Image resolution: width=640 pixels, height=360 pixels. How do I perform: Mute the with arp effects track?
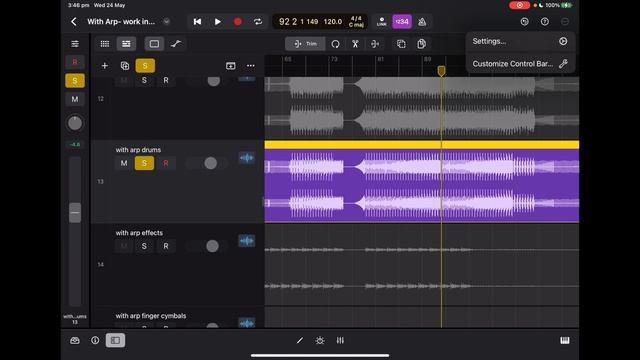124,246
